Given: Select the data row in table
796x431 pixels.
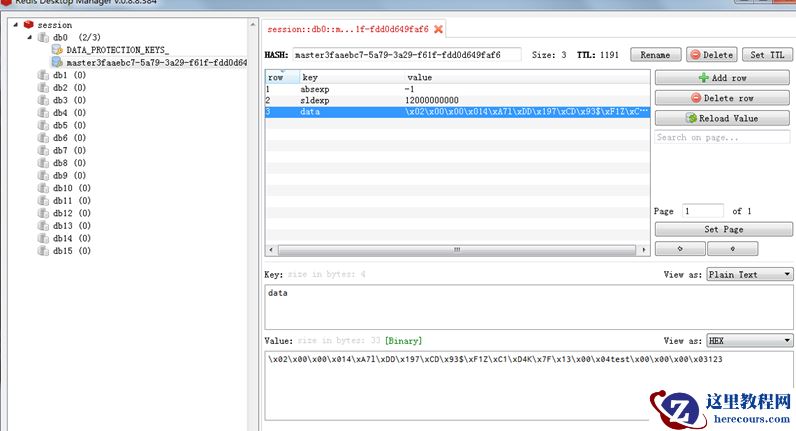Looking at the screenshot, I should [x=457, y=112].
